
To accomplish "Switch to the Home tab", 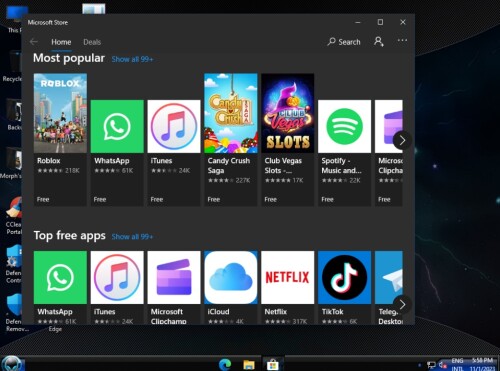I will point(61,42).
